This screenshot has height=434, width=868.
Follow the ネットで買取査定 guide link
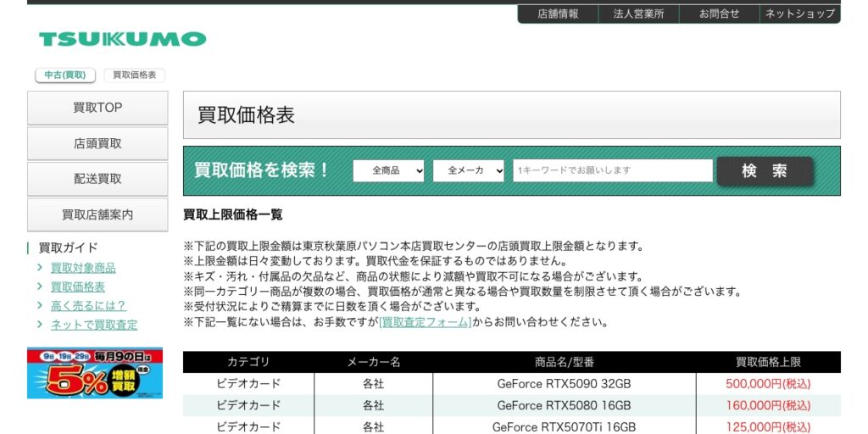(94, 325)
